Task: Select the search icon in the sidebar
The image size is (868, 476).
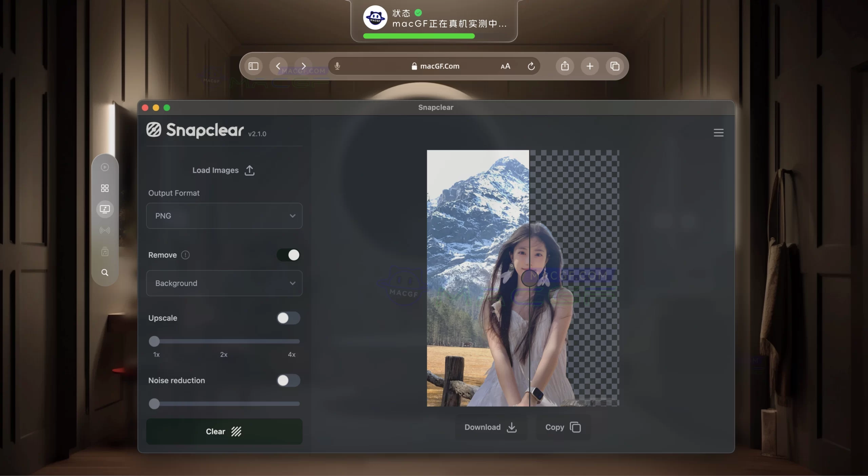Action: 105,272
